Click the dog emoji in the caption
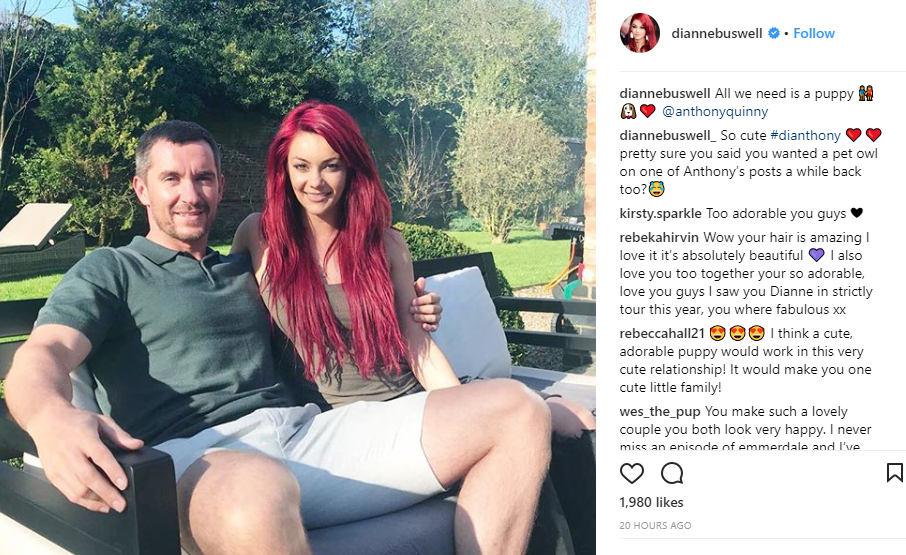This screenshot has width=906, height=555. coord(628,111)
